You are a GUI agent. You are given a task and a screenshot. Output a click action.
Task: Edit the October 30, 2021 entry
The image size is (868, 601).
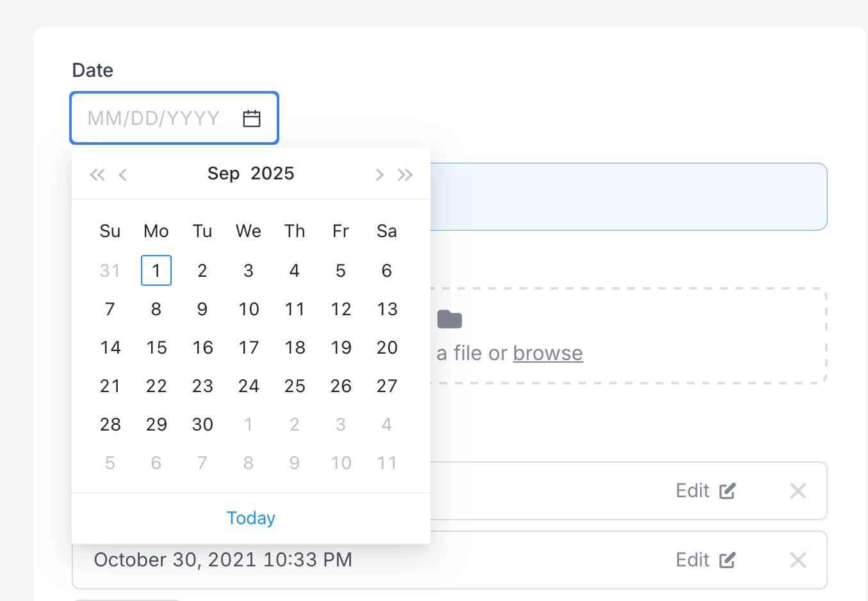[x=705, y=560]
